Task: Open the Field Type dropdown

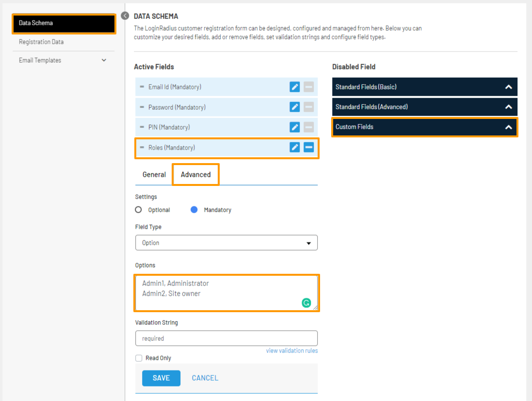Action: point(226,242)
